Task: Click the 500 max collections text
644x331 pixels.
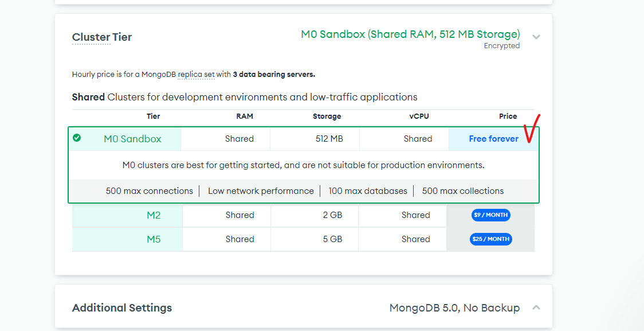Action: (463, 191)
